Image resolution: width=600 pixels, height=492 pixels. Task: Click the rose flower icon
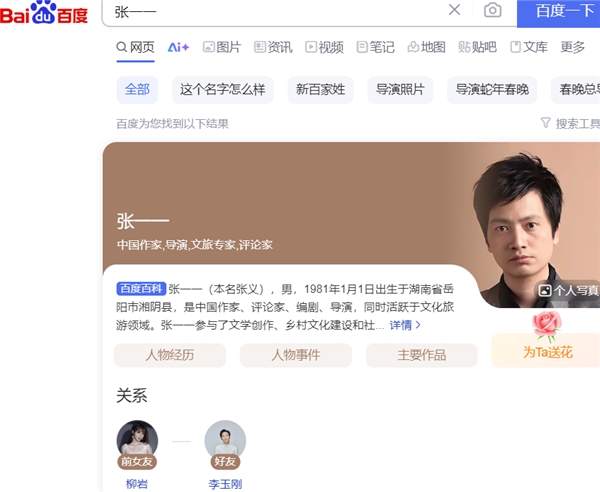547,325
